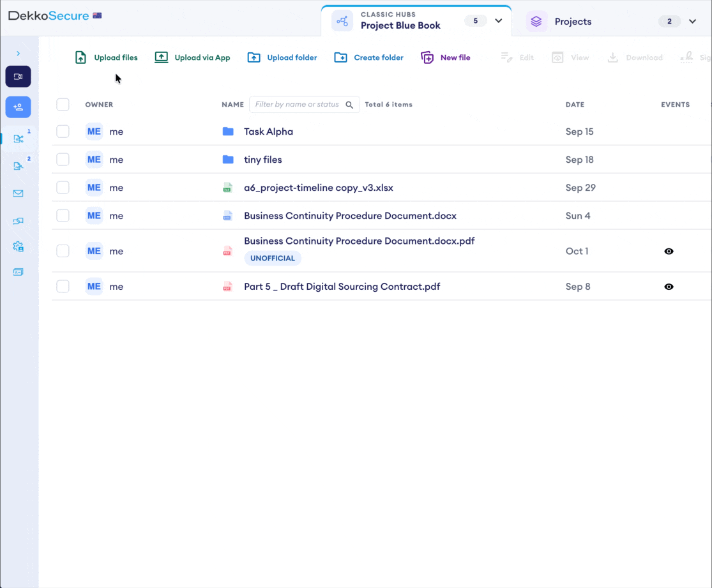
Task: Click the Australian flag icon
Action: [97, 15]
